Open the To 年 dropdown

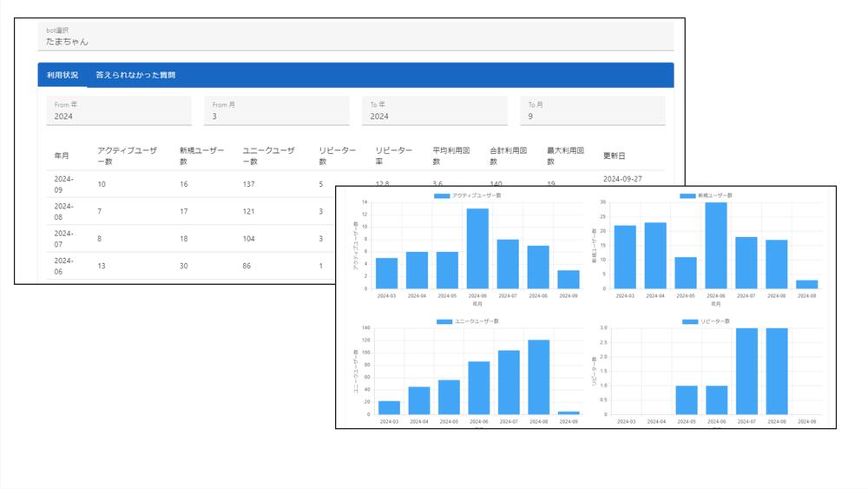click(x=435, y=111)
